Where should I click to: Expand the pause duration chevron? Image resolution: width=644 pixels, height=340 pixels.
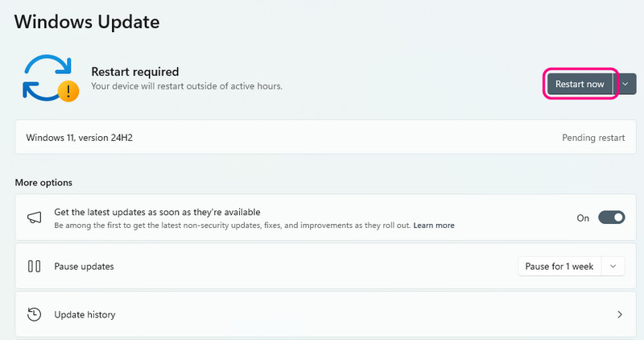coord(614,266)
